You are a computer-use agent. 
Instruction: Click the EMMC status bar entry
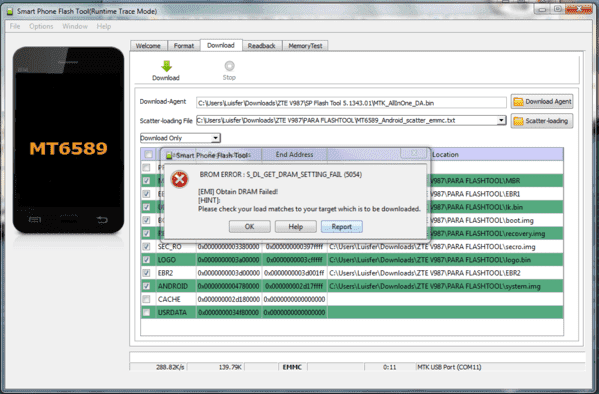click(292, 367)
